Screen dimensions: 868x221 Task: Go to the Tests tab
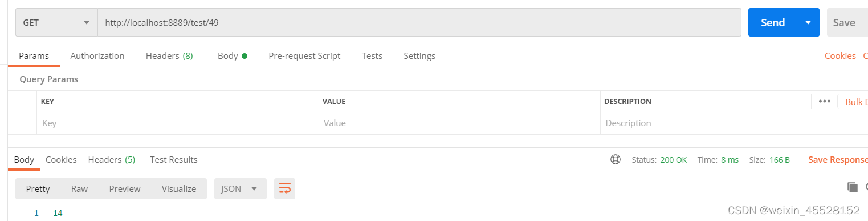tap(372, 55)
